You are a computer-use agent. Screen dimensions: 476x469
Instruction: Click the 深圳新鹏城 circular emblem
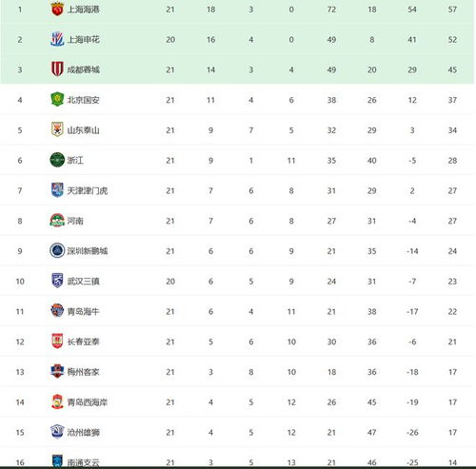tap(57, 250)
